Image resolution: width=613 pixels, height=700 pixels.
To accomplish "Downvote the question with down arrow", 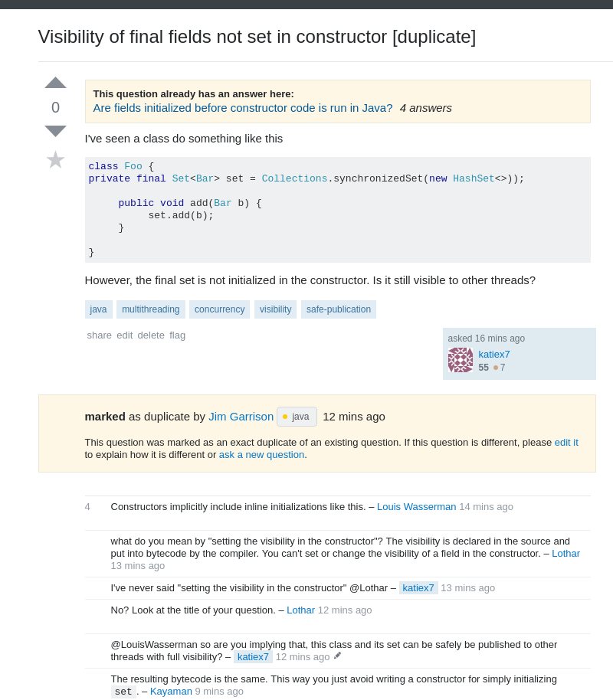I will coord(55,131).
